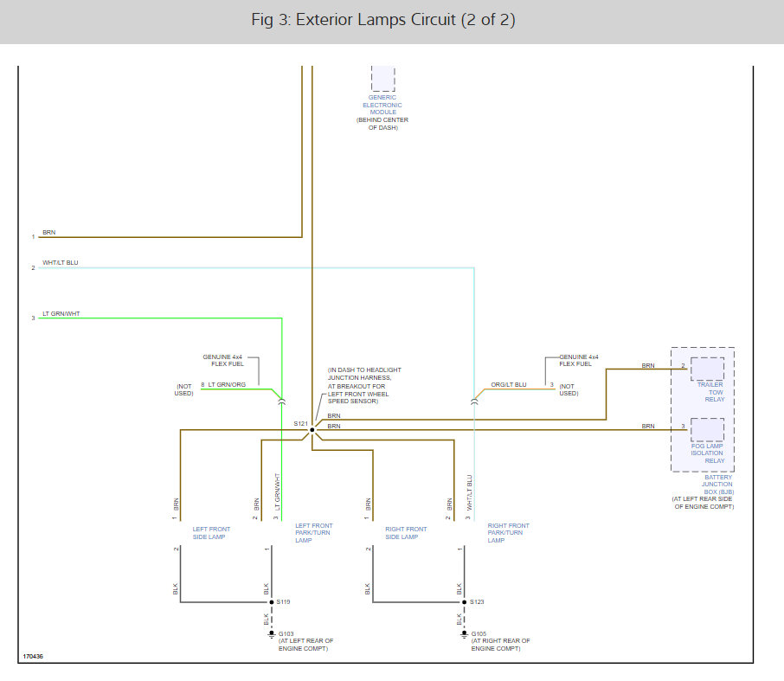784x681 pixels.
Task: Click the Generic Electronic Module label
Action: pyautogui.click(x=382, y=105)
